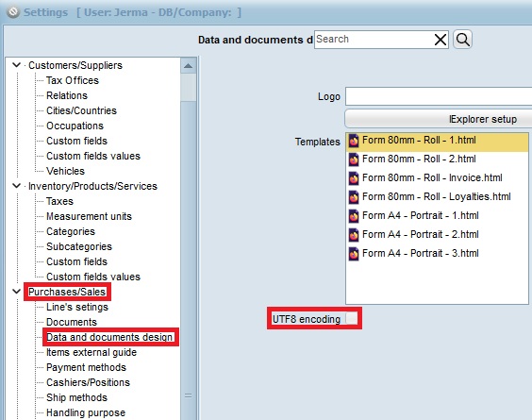Open Data and documents design item
This screenshot has width=532, height=420.
(x=109, y=337)
